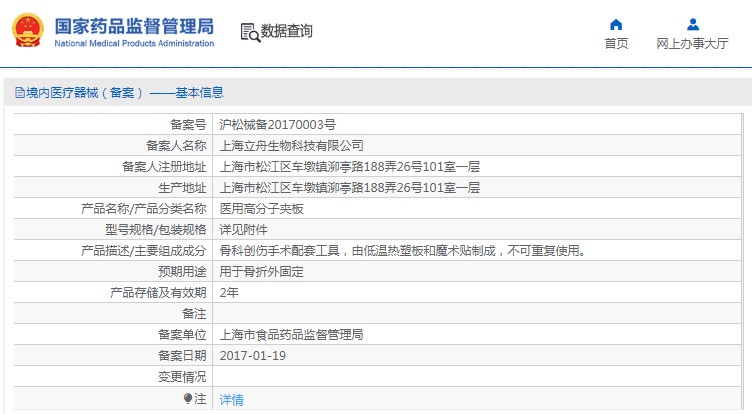This screenshot has width=752, height=414.
Task: Click the national emblem logo icon
Action: (x=28, y=30)
